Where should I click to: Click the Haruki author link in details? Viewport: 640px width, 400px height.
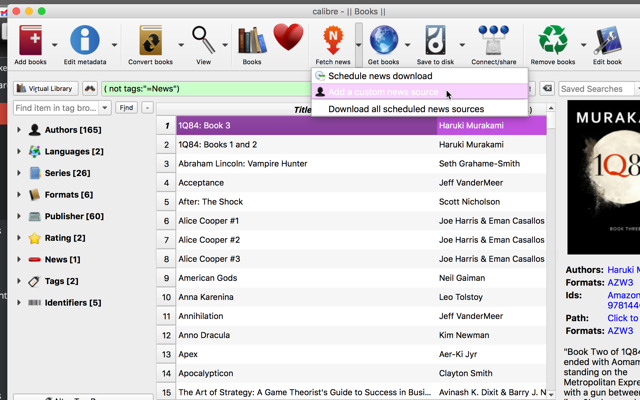click(622, 270)
